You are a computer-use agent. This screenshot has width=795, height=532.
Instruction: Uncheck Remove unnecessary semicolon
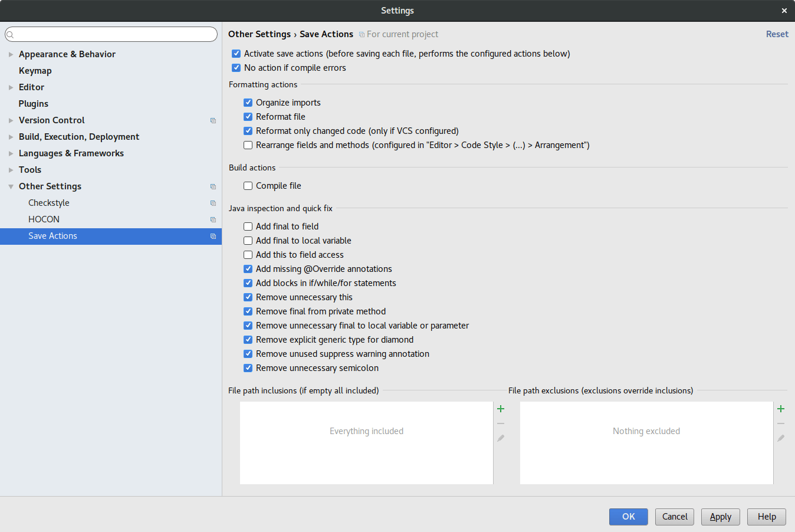pyautogui.click(x=248, y=368)
